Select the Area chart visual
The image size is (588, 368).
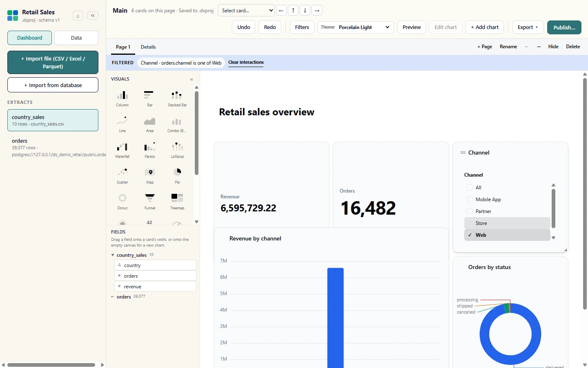pyautogui.click(x=150, y=124)
